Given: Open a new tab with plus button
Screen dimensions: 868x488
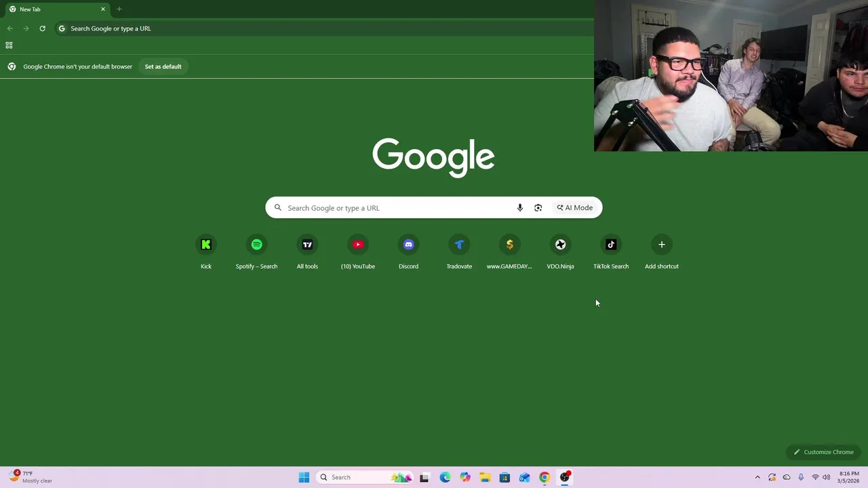Looking at the screenshot, I should point(119,9).
